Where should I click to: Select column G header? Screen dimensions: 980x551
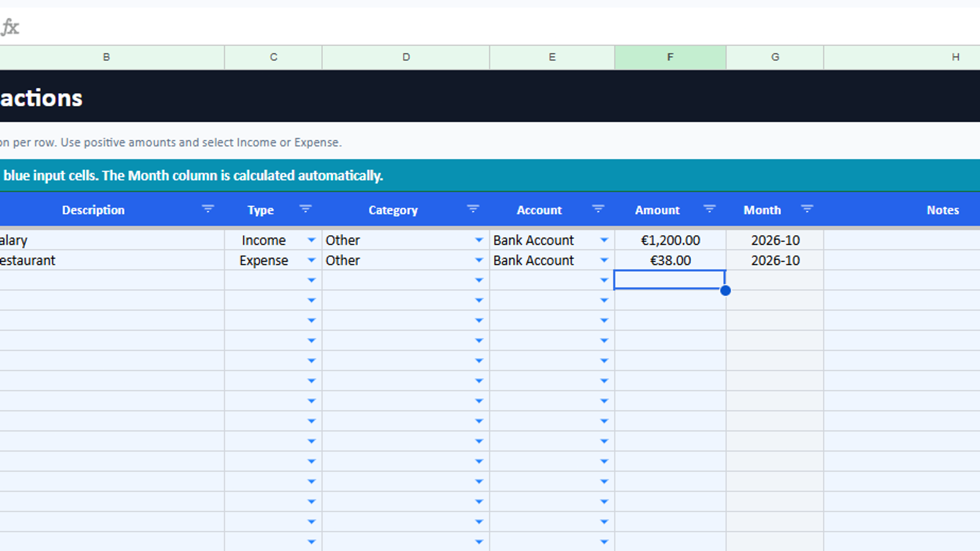pyautogui.click(x=775, y=57)
